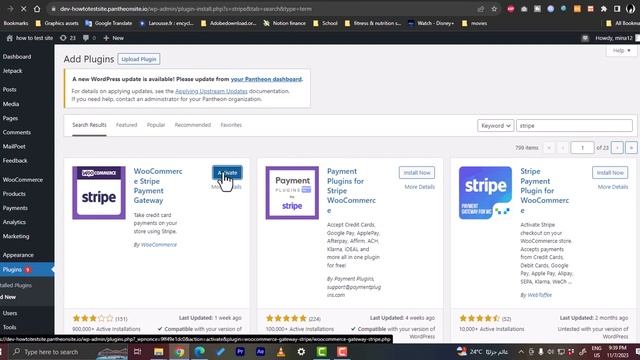640x360 pixels.
Task: Open the Keyword search type dropdown
Action: [x=496, y=126]
